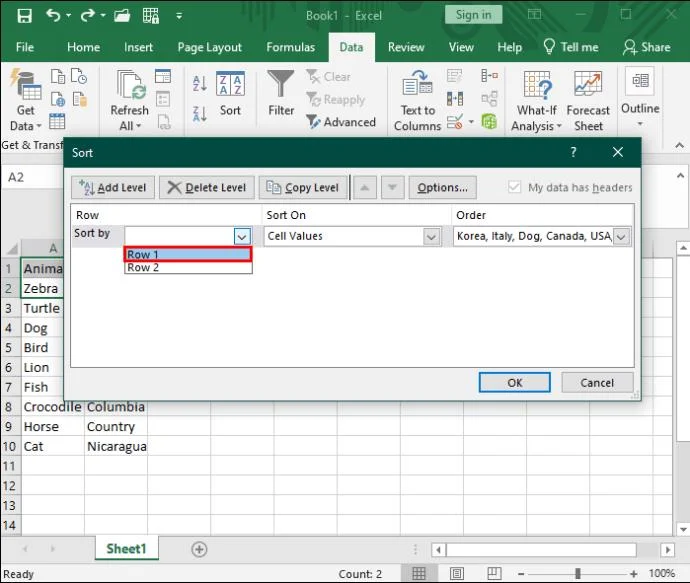Click the Save icon in title bar
This screenshot has width=690, height=583.
(24, 16)
